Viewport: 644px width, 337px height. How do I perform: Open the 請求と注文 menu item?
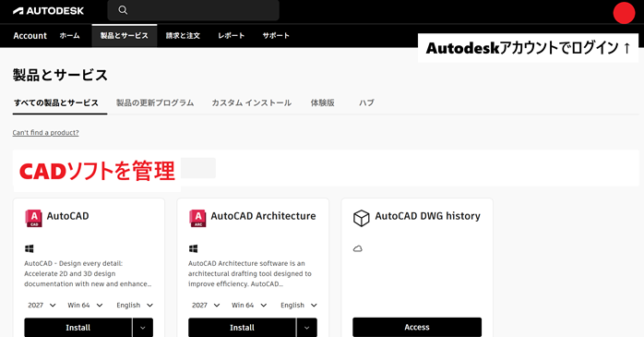pos(183,36)
